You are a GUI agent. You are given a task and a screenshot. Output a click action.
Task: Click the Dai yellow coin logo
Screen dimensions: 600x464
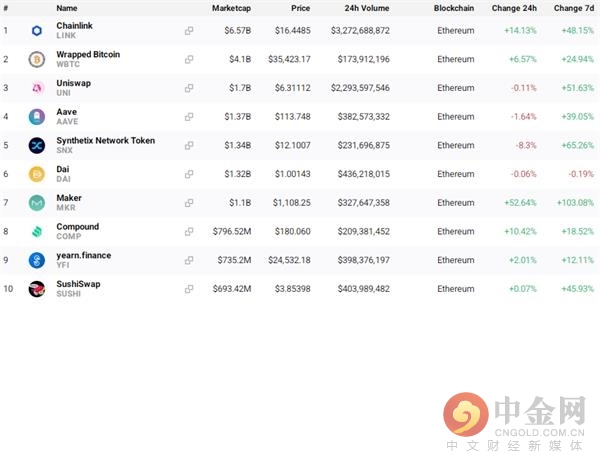point(37,174)
